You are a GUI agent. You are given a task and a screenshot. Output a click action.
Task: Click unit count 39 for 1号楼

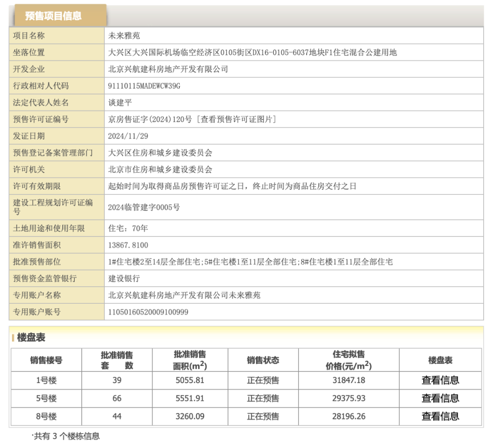(x=117, y=380)
